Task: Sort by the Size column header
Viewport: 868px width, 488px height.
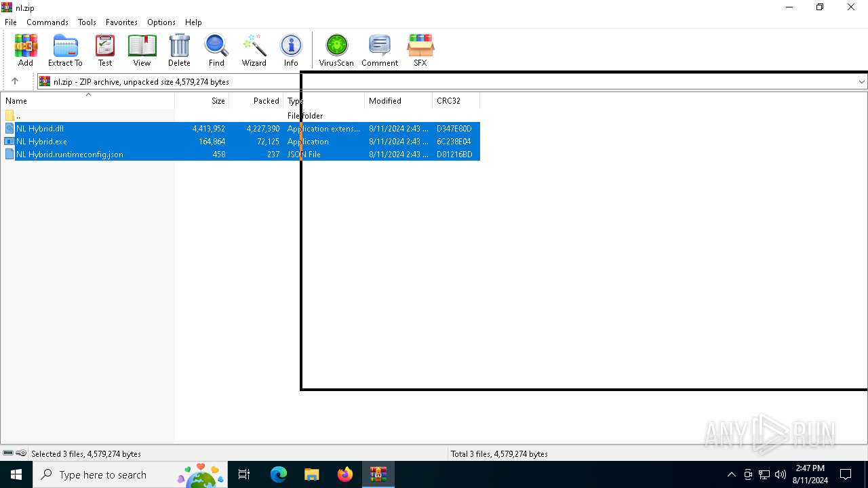Action: click(202, 101)
